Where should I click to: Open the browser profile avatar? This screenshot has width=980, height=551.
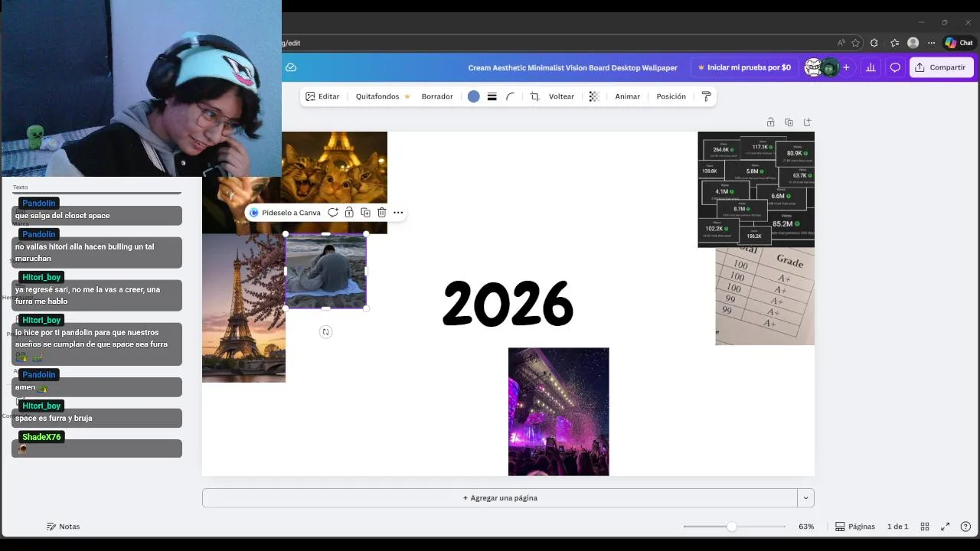coord(913,43)
